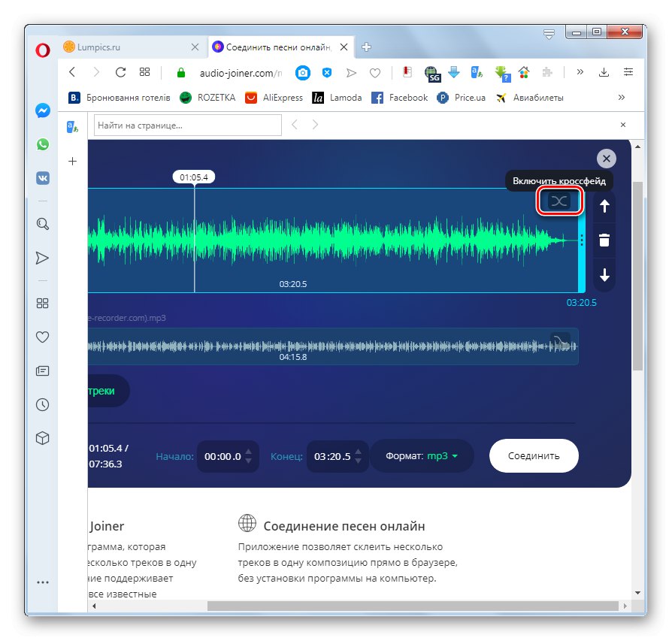Click the house extension icon
This screenshot has height=641, width=672.
click(x=524, y=72)
